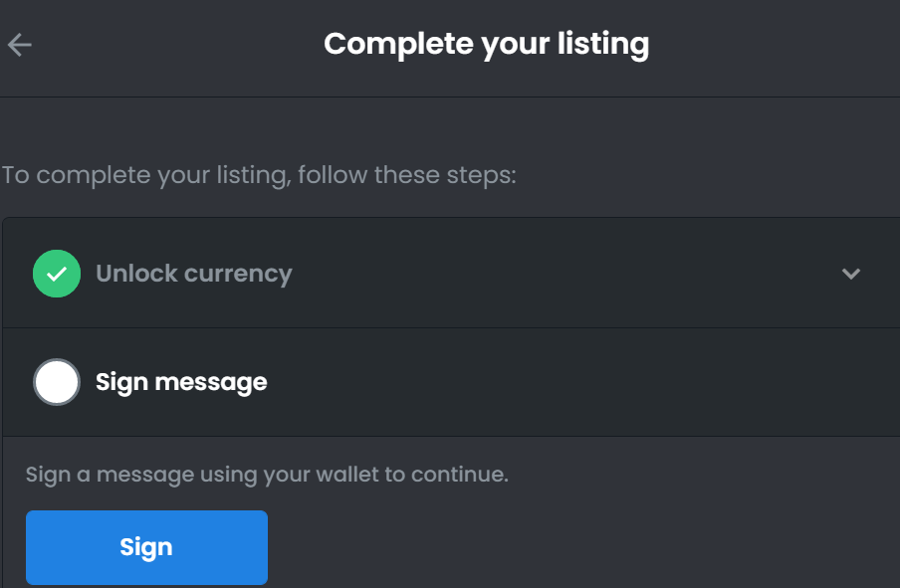Click the down chevron on the right side
Image resolution: width=900 pixels, height=588 pixels.
850,274
